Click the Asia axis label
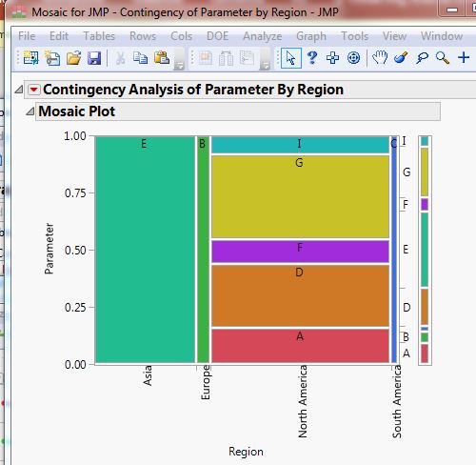 pos(148,375)
